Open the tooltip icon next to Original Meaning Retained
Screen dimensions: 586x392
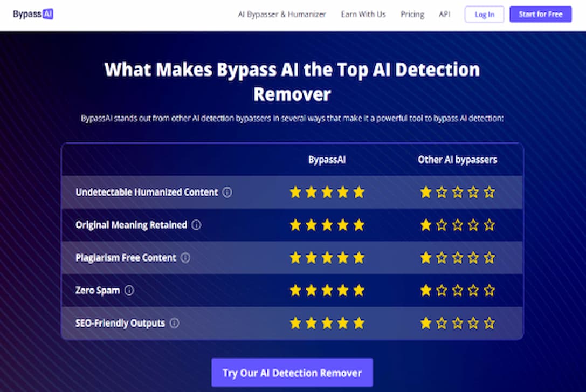196,225
